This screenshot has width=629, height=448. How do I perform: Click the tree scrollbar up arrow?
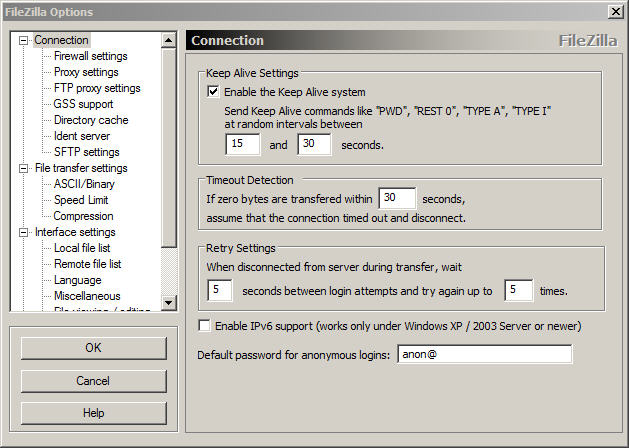pos(168,40)
